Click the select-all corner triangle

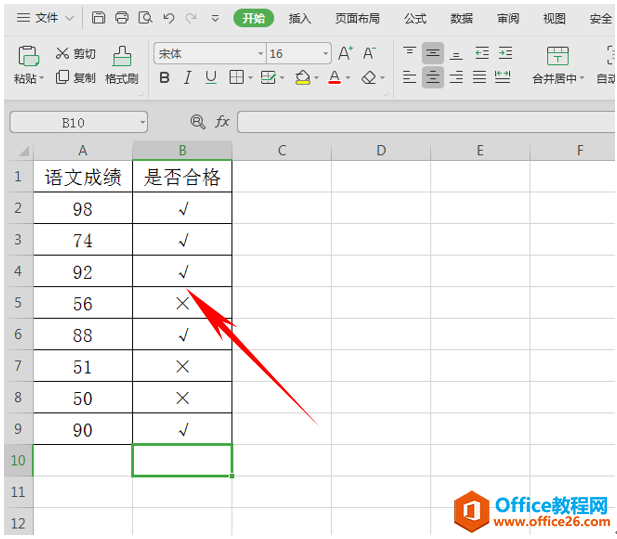pos(23,150)
